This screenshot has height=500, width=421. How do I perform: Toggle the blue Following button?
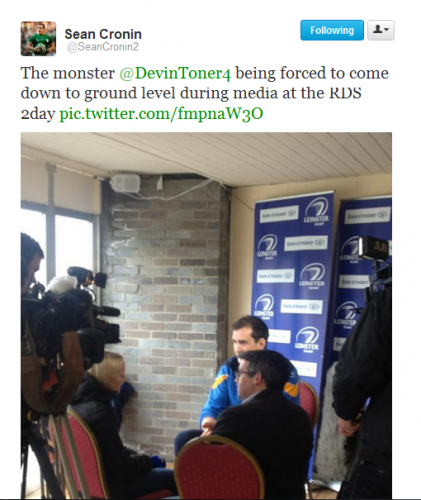click(332, 30)
